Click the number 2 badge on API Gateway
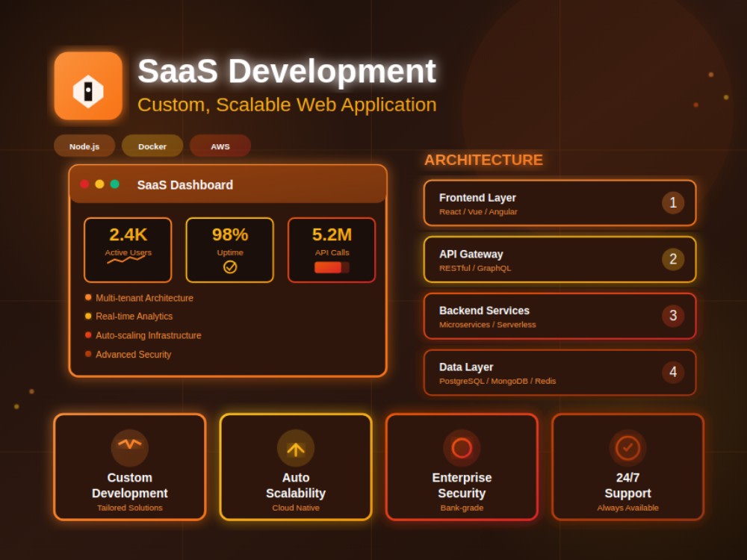 [673, 259]
